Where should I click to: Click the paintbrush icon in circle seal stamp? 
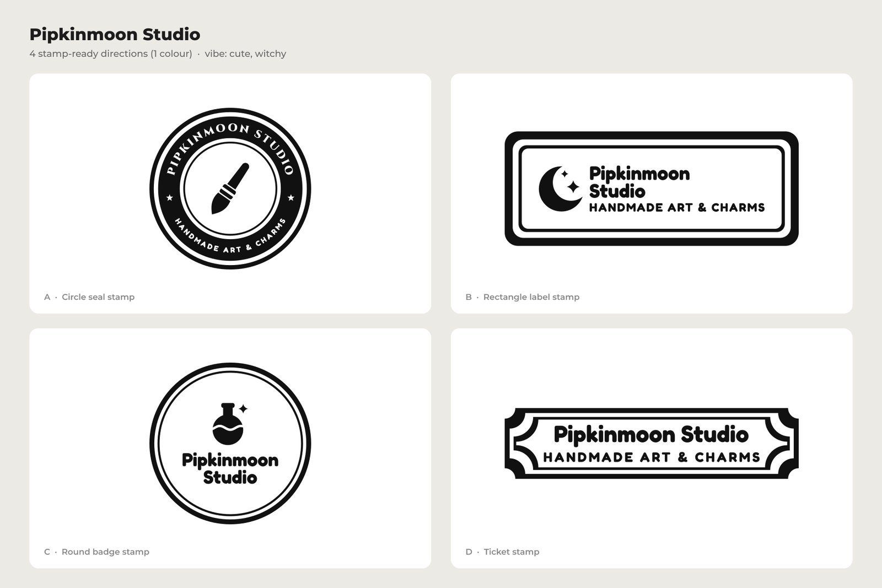230,188
